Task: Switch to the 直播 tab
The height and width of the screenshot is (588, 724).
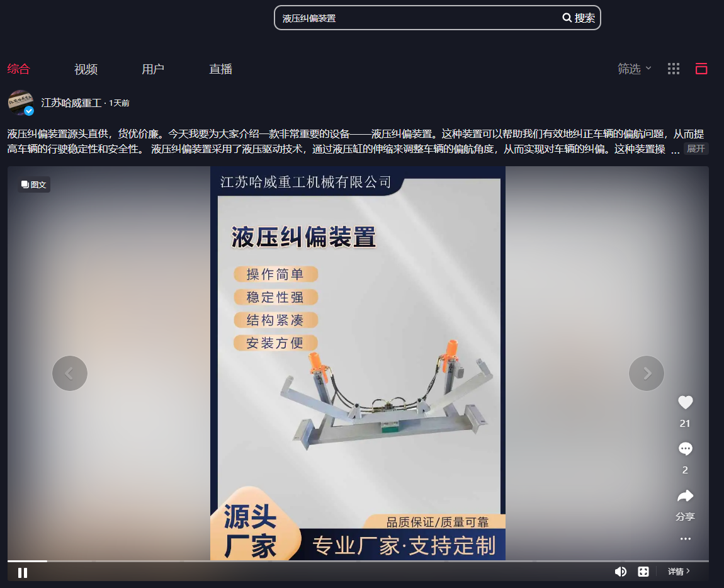Action: click(x=220, y=69)
